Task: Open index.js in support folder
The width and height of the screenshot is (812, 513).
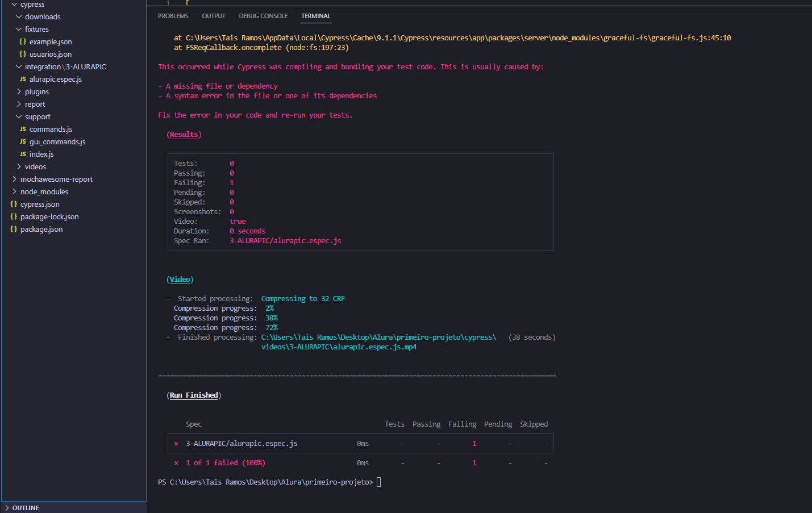Action: tap(41, 154)
